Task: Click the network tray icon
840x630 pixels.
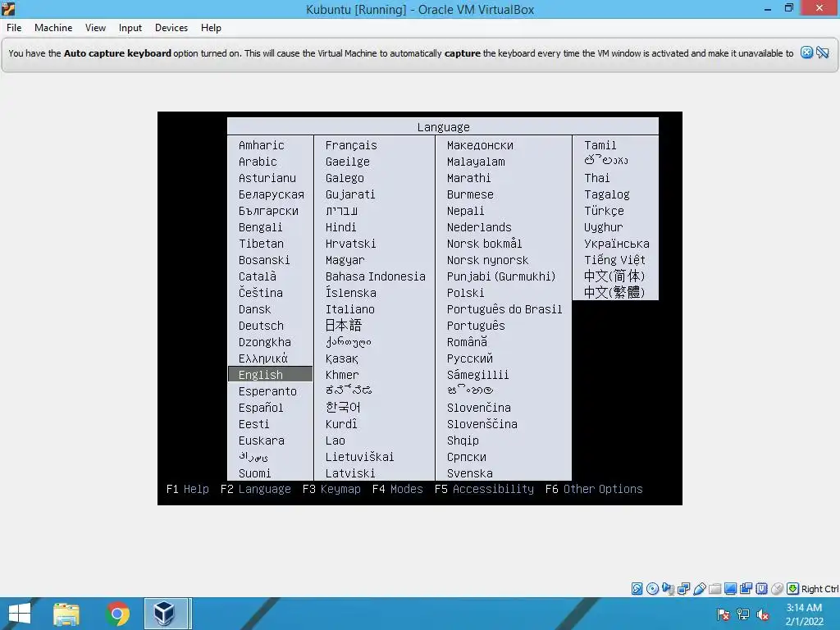Action: pos(743,614)
